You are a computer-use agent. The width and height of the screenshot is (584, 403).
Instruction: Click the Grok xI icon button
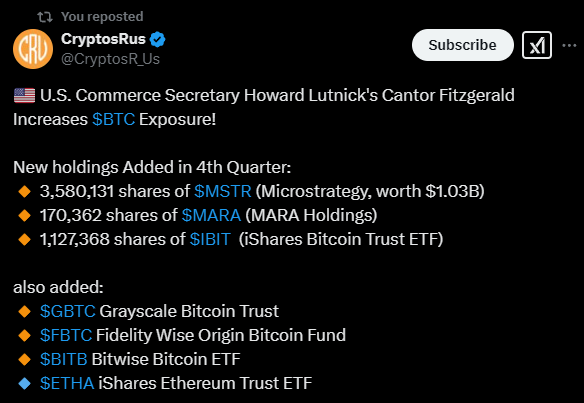point(537,45)
